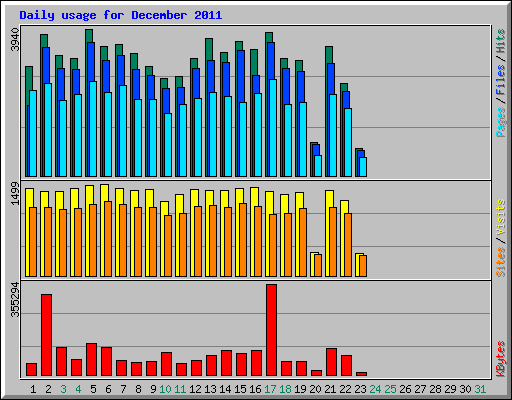Image resolution: width=512 pixels, height=400 pixels.
Task: Click the KBytes legend label
Action: click(501, 359)
